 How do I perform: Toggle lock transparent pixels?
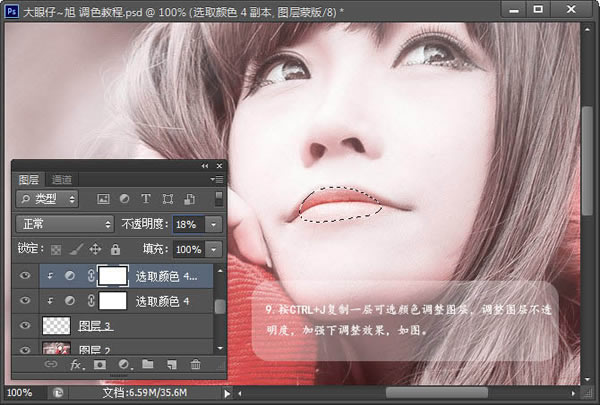coord(56,250)
